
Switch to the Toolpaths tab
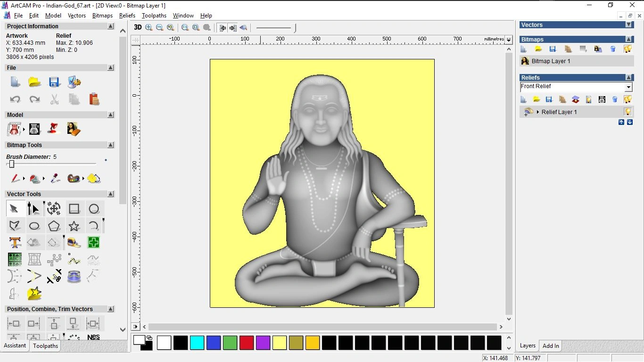coord(45,346)
